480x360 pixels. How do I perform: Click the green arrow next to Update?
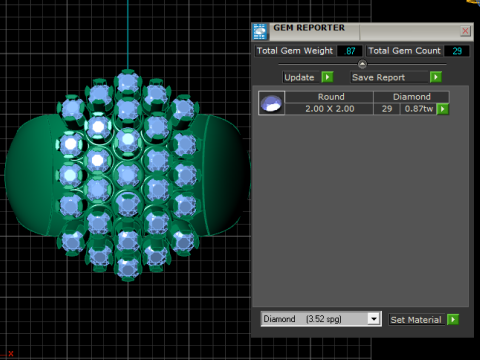(x=327, y=77)
